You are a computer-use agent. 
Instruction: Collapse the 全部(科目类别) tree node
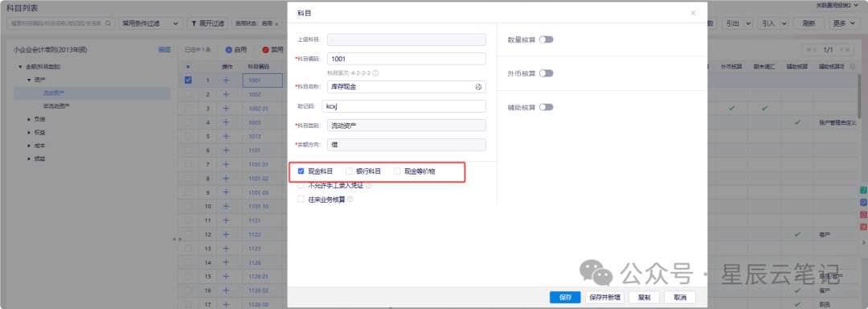20,67
